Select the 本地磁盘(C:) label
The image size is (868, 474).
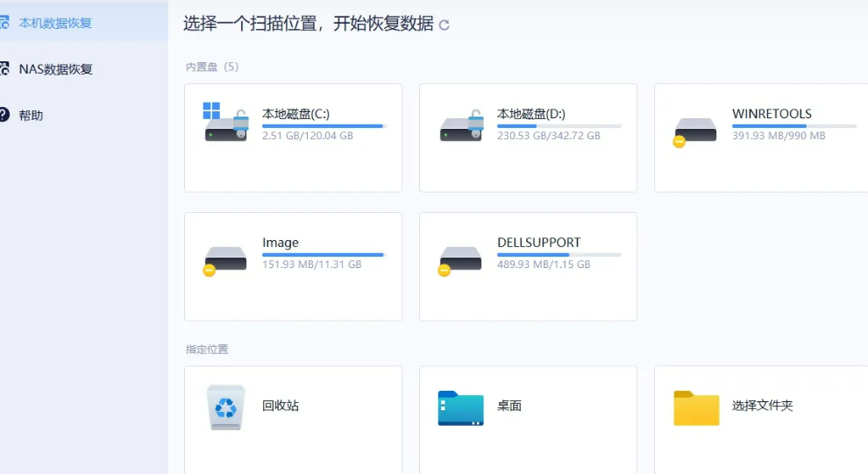tap(296, 114)
